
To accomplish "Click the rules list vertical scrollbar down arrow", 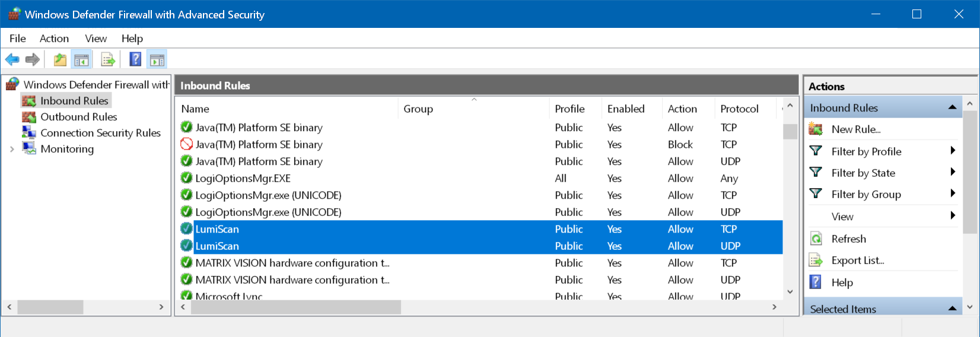I will [790, 291].
